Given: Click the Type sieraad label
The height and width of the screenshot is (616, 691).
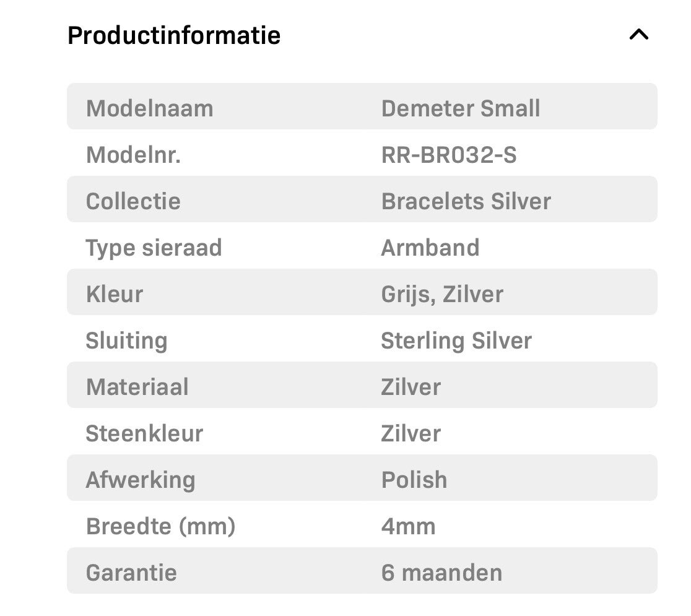Looking at the screenshot, I should pyautogui.click(x=153, y=248).
